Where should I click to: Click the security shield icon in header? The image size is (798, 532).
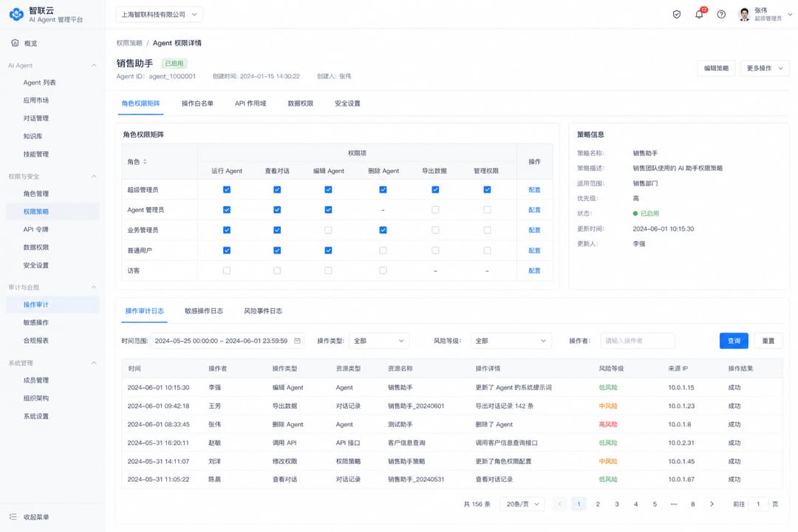click(x=676, y=14)
